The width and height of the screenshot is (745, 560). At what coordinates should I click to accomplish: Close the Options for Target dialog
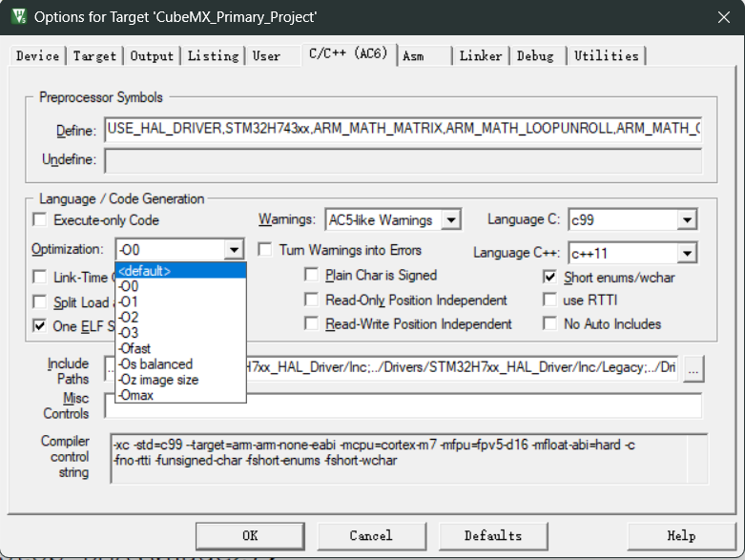(x=724, y=17)
